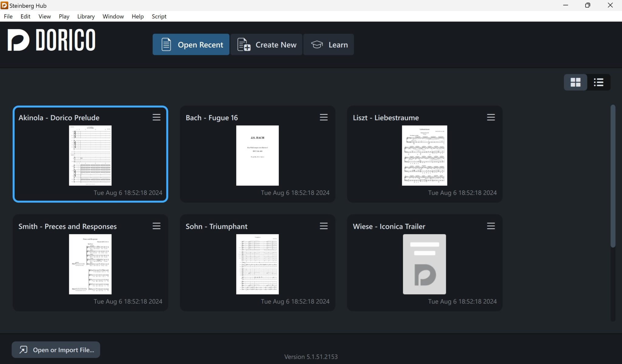This screenshot has width=622, height=364.
Task: Click the Wiese Iconica Trailer placeholder thumbnail
Action: (x=424, y=264)
